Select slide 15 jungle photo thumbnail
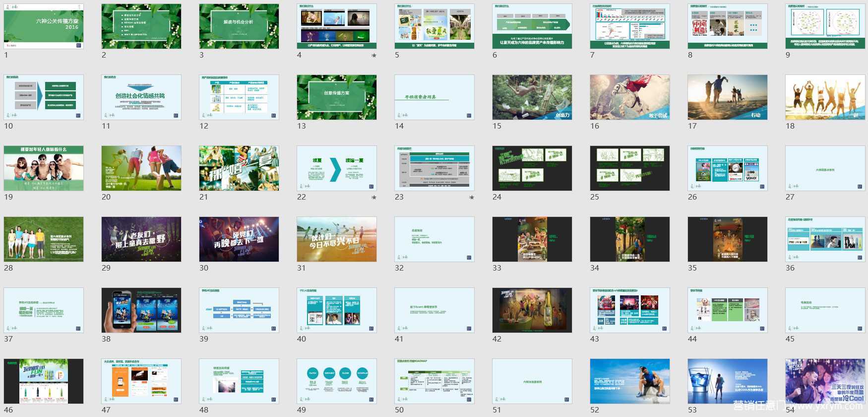This screenshot has height=417, width=868. (532, 97)
